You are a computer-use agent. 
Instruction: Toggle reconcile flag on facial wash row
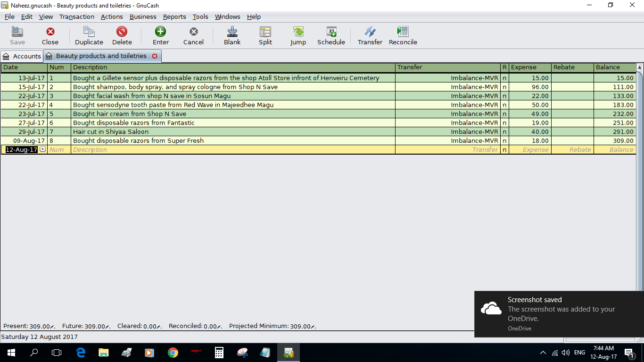click(504, 96)
